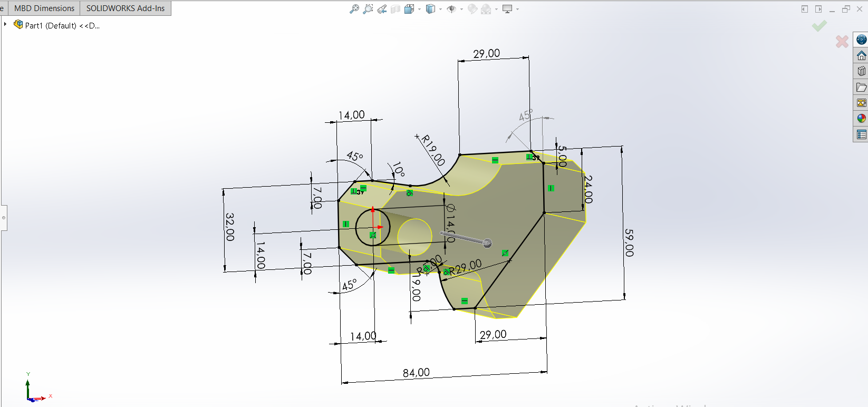
Task: Expand the Part1 (Default) tree node
Action: (5, 24)
